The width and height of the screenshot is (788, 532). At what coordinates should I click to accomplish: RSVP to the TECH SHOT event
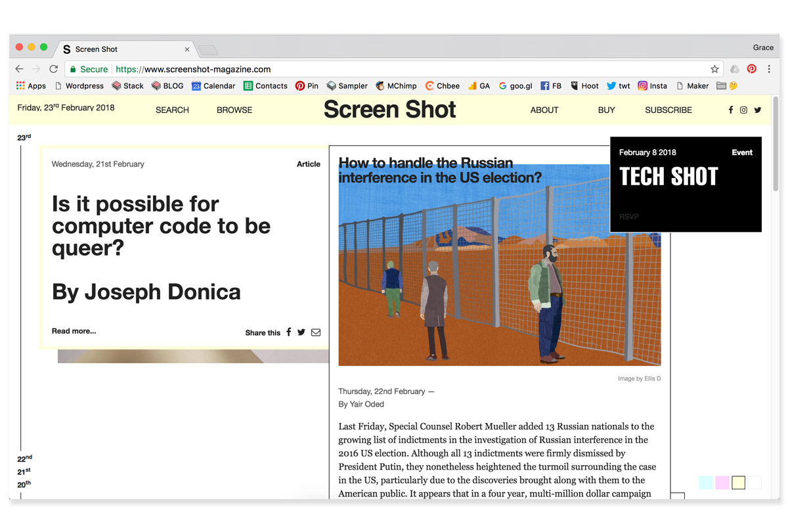point(628,216)
